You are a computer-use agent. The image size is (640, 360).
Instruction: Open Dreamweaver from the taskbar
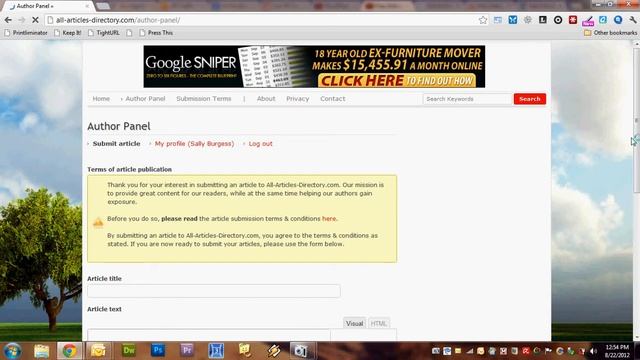tap(129, 351)
